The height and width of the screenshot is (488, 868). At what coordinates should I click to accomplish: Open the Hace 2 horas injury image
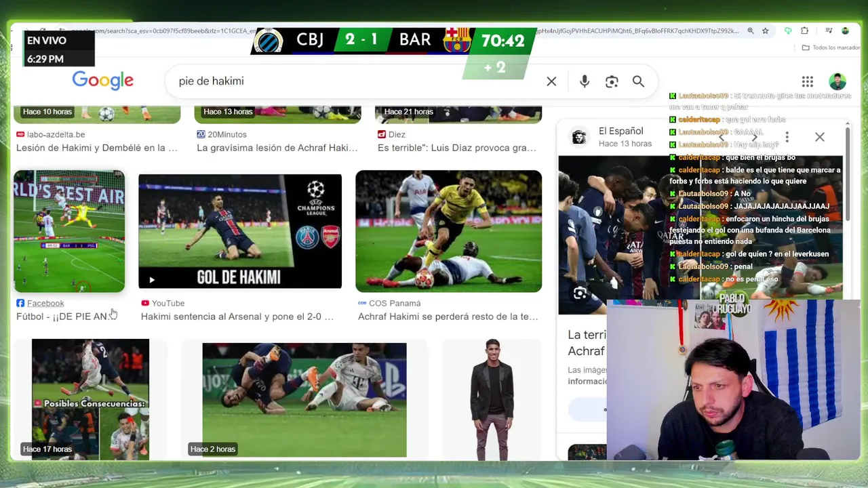(304, 400)
